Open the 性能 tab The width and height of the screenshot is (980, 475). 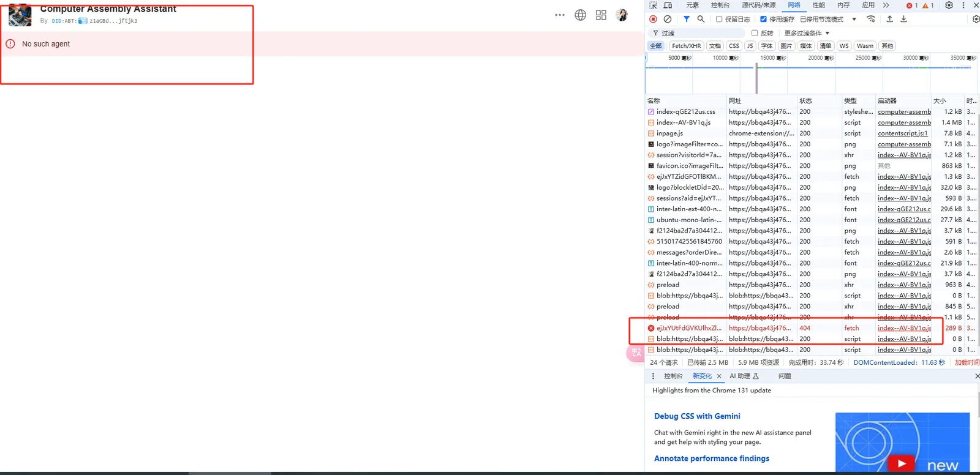point(819,5)
